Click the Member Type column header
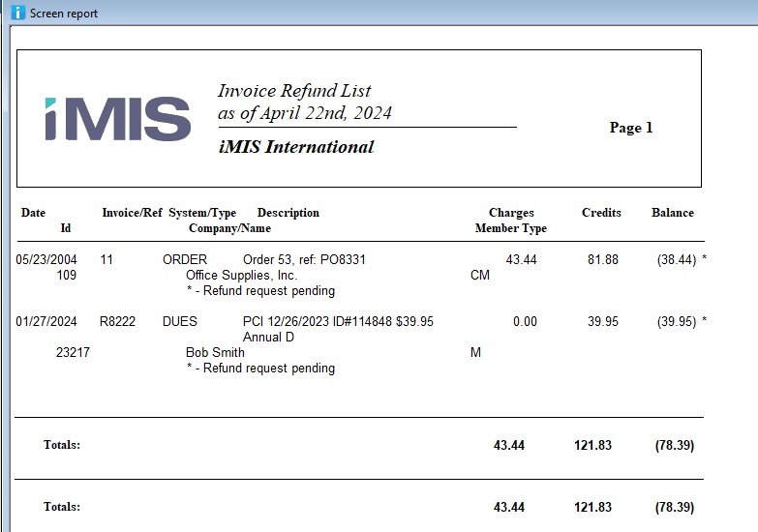 point(510,228)
